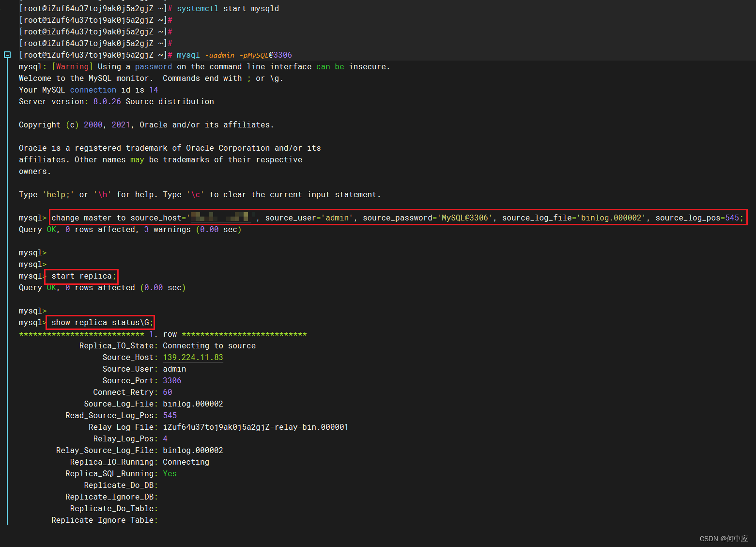Image resolution: width=756 pixels, height=547 pixels.
Task: Click the Source_User value admin
Action: [x=174, y=369]
